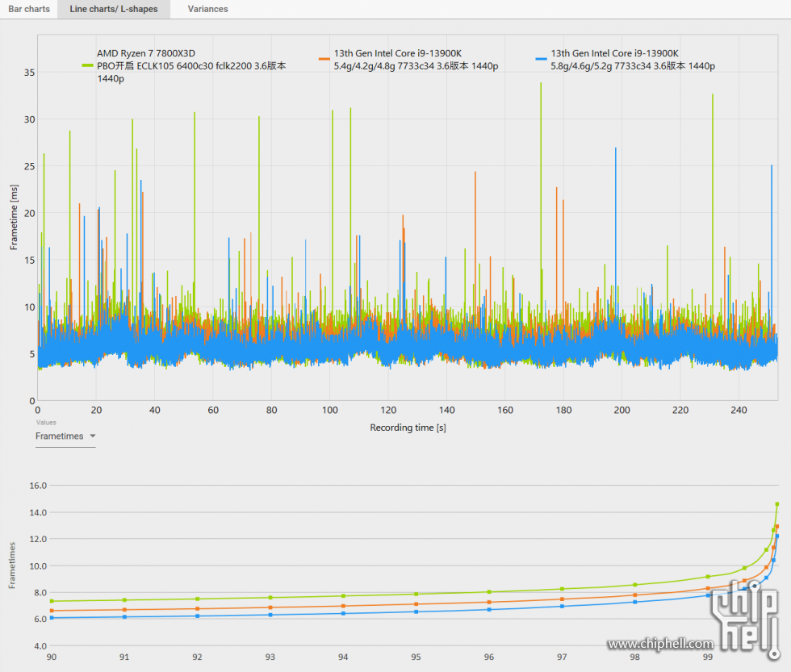Image resolution: width=791 pixels, height=672 pixels.
Task: Click the orange legend color marker
Action: pyautogui.click(x=324, y=59)
